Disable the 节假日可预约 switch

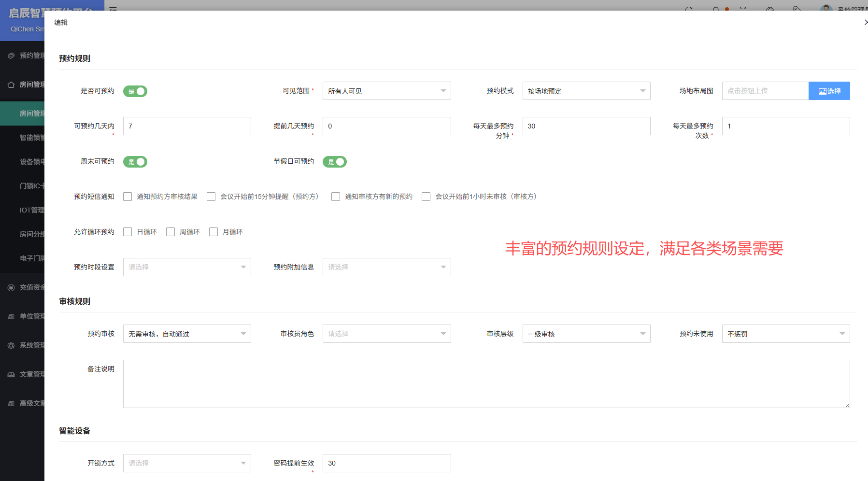point(335,162)
